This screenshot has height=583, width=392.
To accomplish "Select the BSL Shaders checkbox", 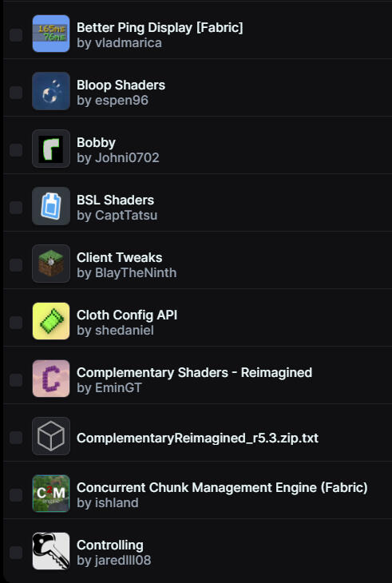I will (x=16, y=208).
